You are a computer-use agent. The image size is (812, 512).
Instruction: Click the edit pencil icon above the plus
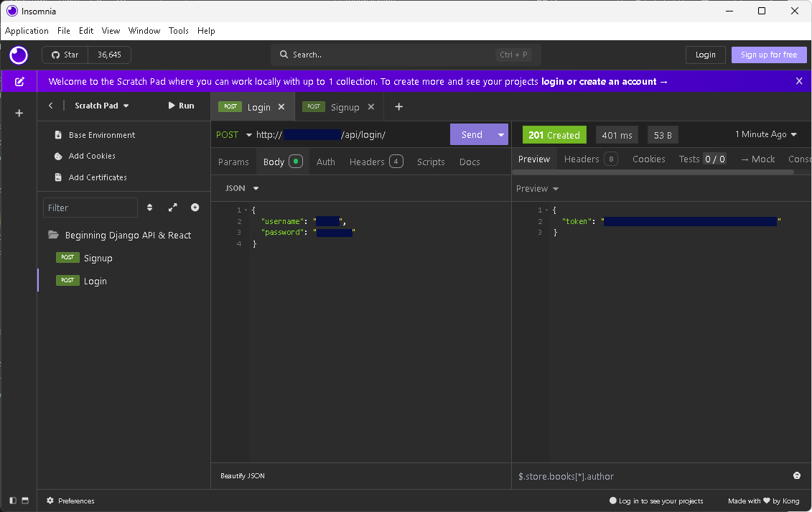tap(18, 81)
